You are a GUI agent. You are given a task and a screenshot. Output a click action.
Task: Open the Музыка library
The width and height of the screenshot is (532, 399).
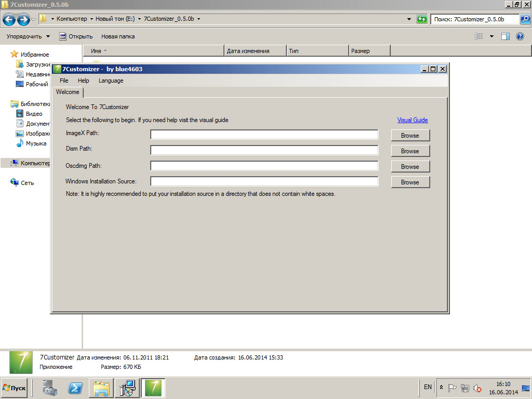pos(31,143)
